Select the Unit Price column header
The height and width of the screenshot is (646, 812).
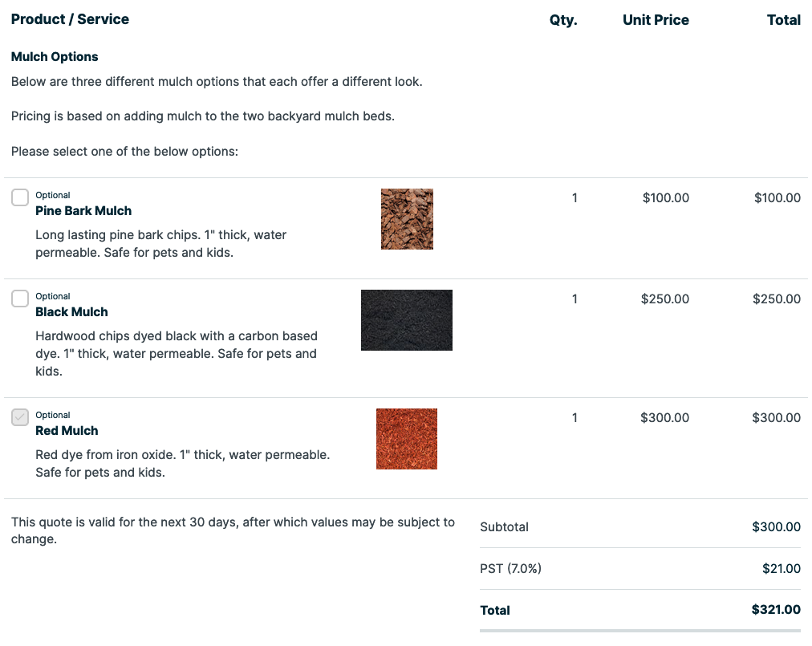(656, 19)
